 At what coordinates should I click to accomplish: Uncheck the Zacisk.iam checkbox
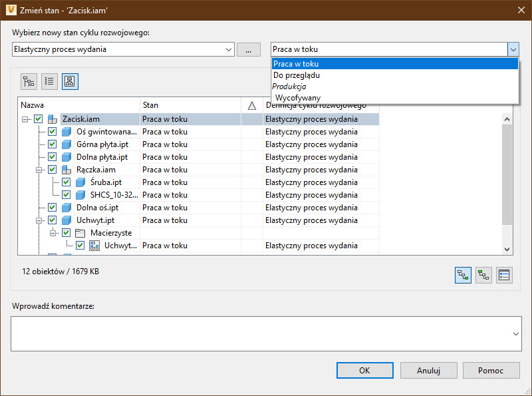(x=39, y=119)
